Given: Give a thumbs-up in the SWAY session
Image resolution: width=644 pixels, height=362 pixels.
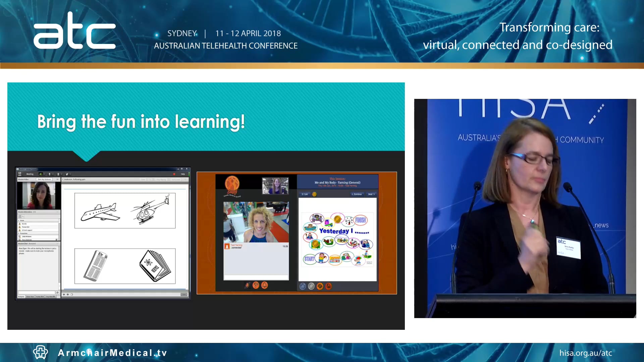Looking at the screenshot, I should [303, 286].
